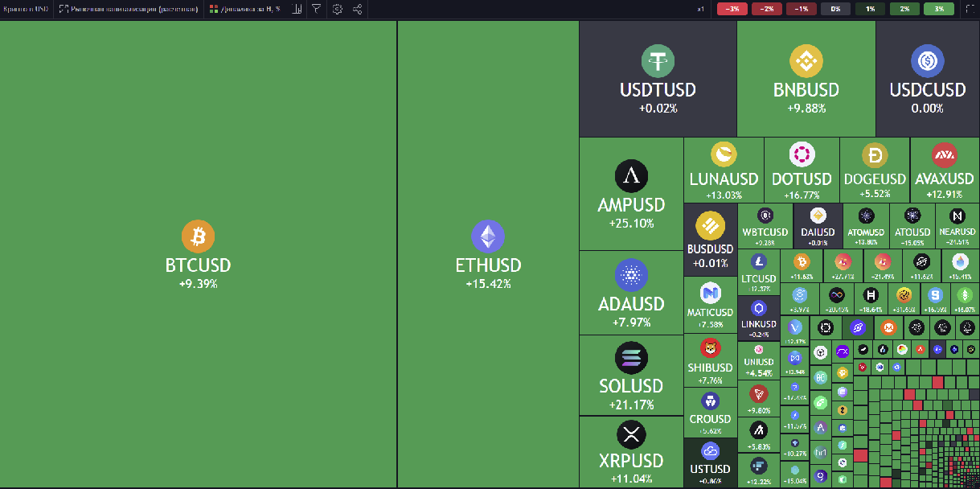Image resolution: width=980 pixels, height=489 pixels.
Task: Click the Bitcoin logo on BTCUSD tile
Action: [198, 236]
